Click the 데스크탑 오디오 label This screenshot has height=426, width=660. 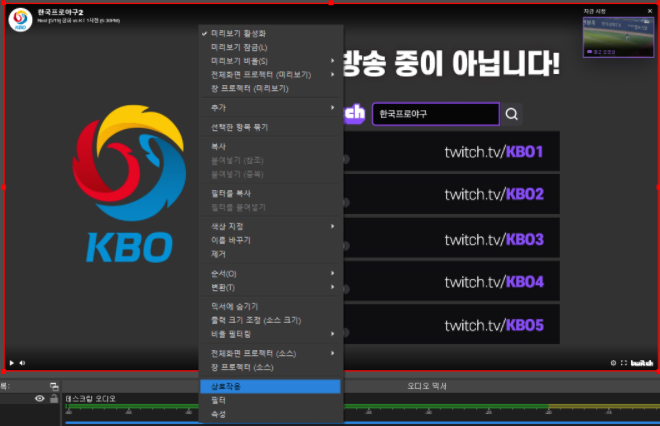point(90,398)
